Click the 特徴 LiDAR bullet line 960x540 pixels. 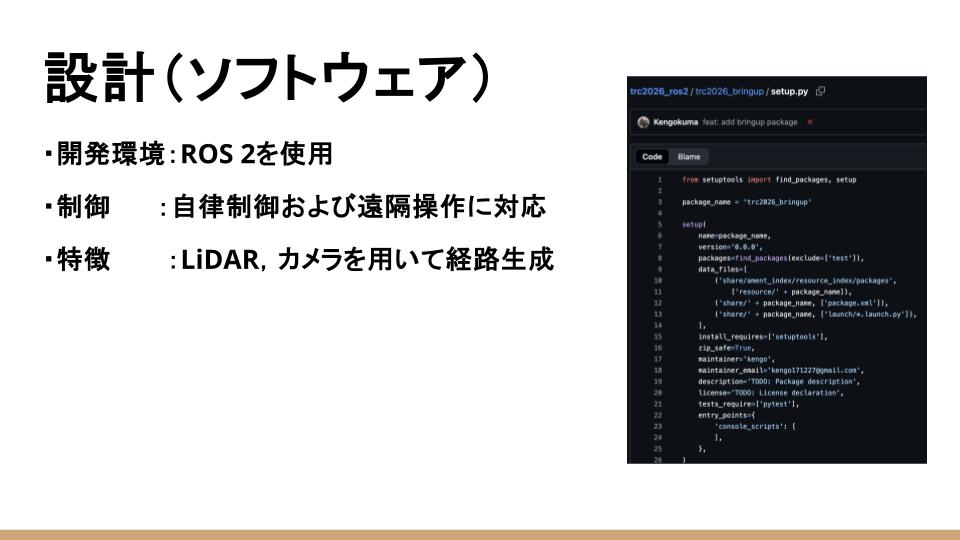[x=298, y=260]
